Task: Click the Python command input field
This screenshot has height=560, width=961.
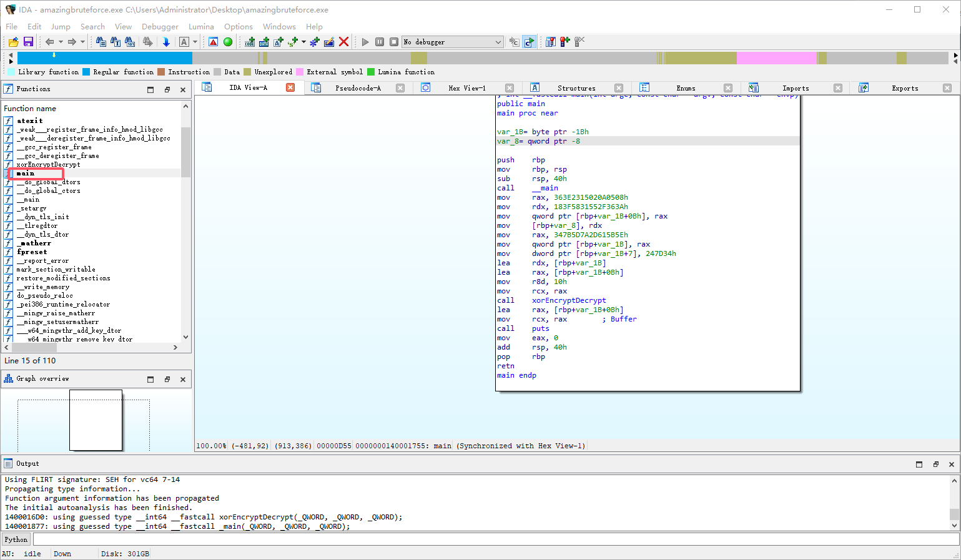Action: point(493,539)
